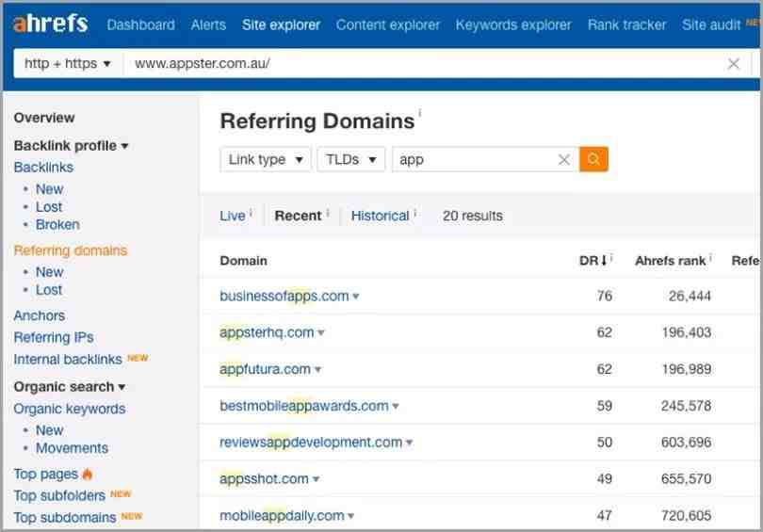Click the mobileappdaily.com domain link
This screenshot has height=532, width=763.
click(283, 516)
